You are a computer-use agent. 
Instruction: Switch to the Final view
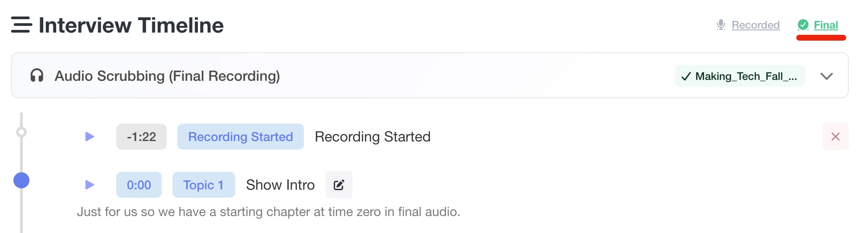(826, 25)
